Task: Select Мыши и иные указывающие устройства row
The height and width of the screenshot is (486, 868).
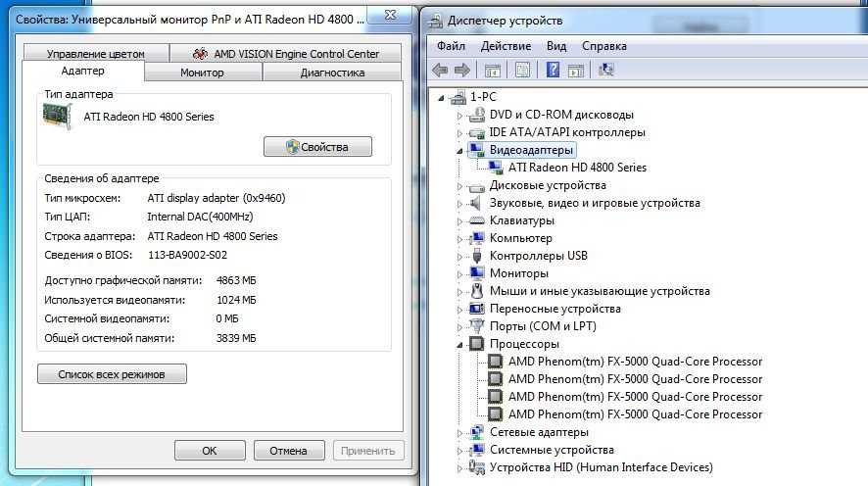Action: [599, 291]
